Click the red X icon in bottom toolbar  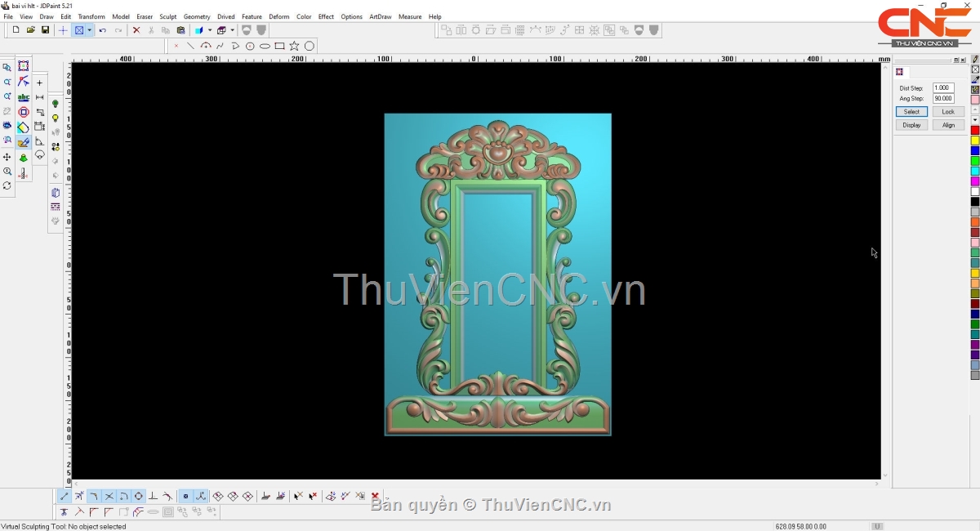[x=375, y=496]
